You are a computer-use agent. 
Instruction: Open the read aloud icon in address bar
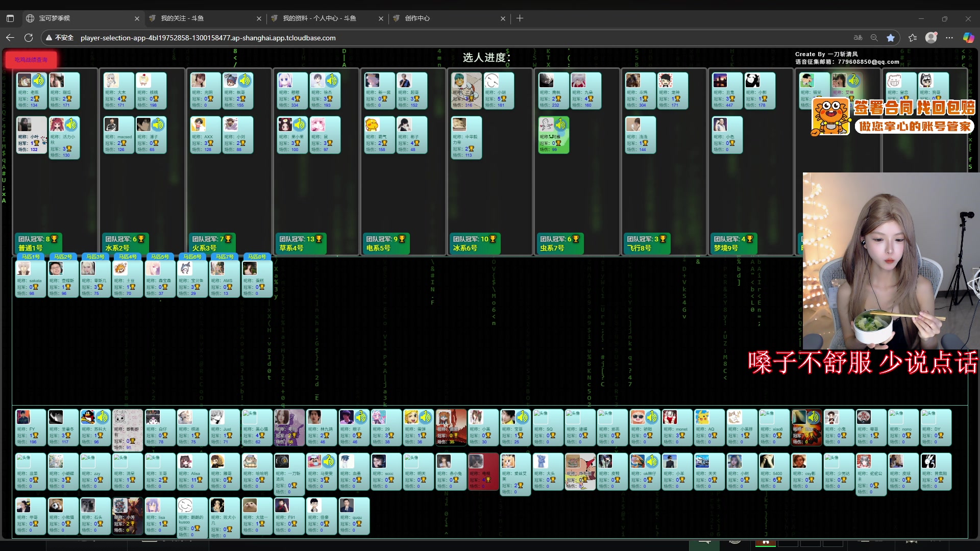pos(858,38)
